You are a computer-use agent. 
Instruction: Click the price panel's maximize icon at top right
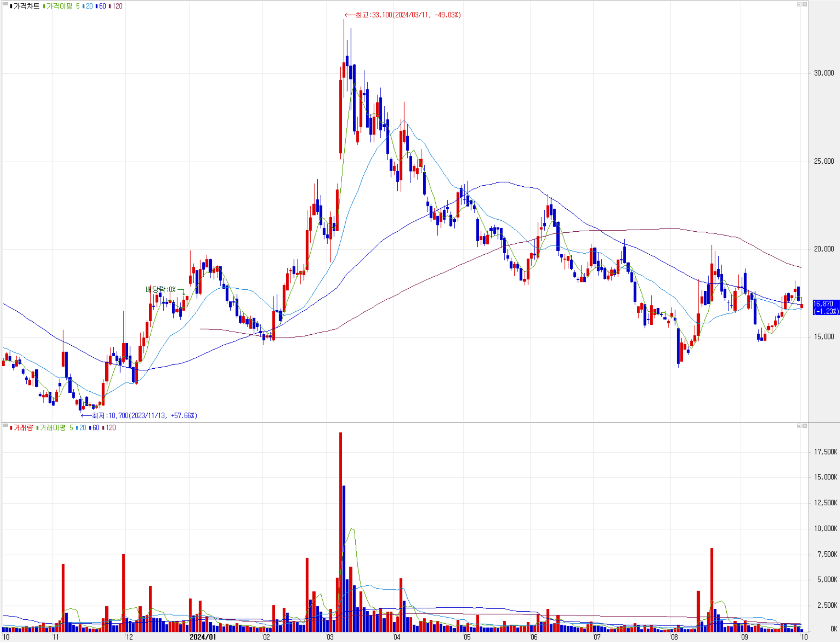click(x=799, y=4)
